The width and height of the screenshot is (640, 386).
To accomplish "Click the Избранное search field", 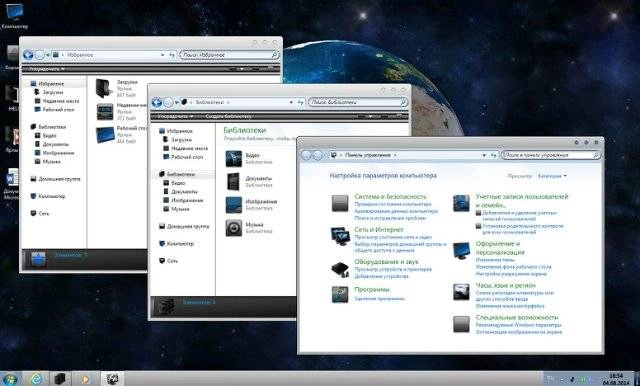I will coord(229,55).
